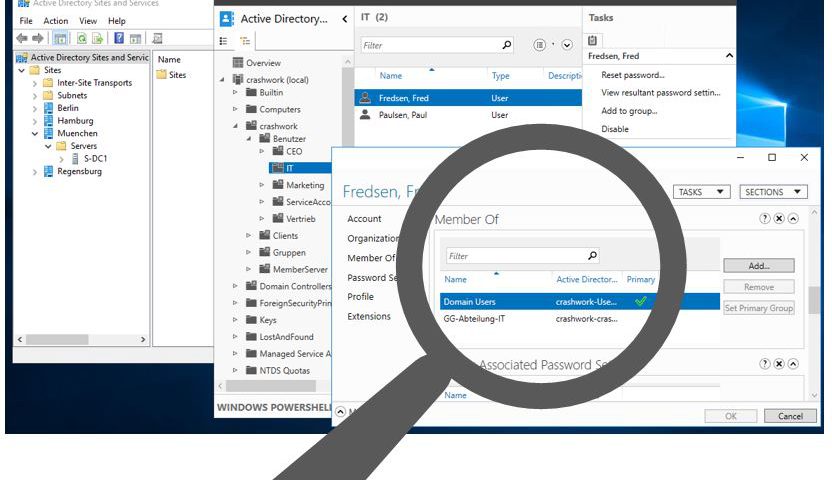Switch to tree view icon in Administrative Center

[245, 41]
